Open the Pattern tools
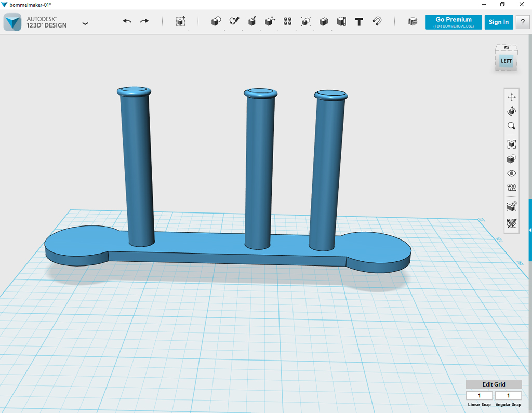Screen dimensions: 532x413 coord(288,21)
